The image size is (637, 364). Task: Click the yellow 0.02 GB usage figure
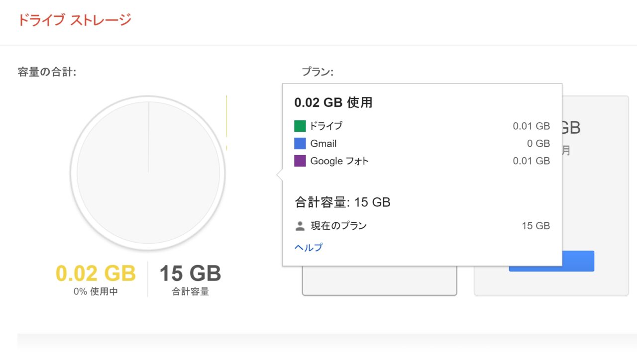[96, 273]
